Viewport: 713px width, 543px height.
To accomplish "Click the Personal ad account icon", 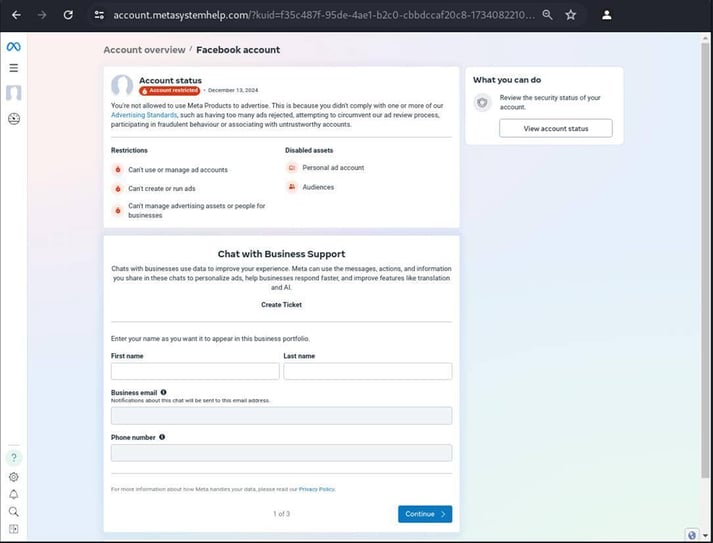I will click(x=292, y=168).
